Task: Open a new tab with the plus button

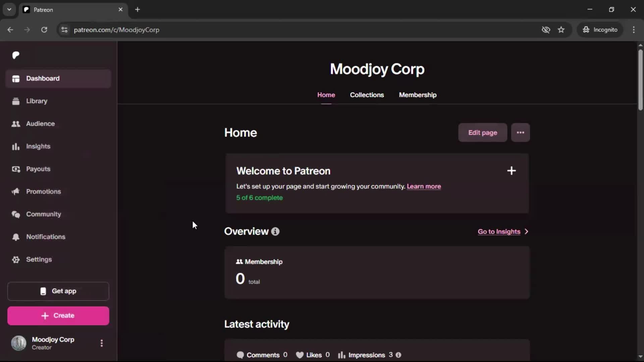Action: tap(138, 10)
